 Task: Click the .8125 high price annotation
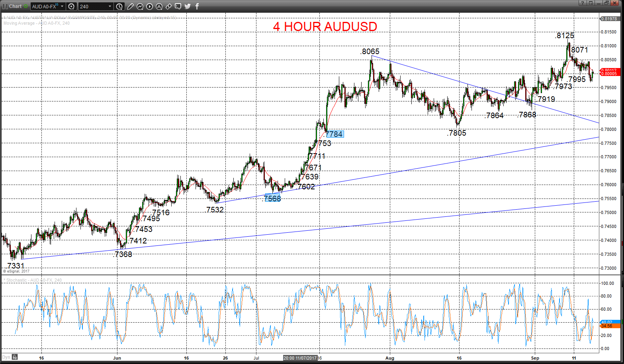click(x=564, y=35)
